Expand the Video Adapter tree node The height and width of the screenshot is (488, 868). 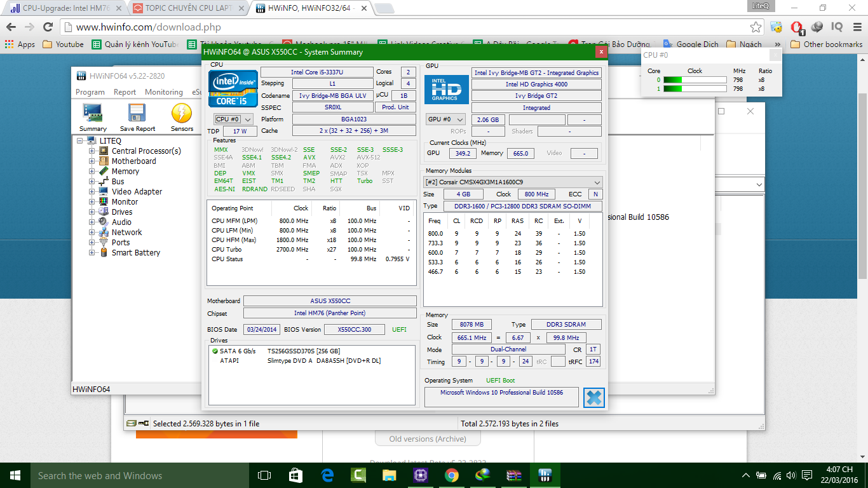92,192
